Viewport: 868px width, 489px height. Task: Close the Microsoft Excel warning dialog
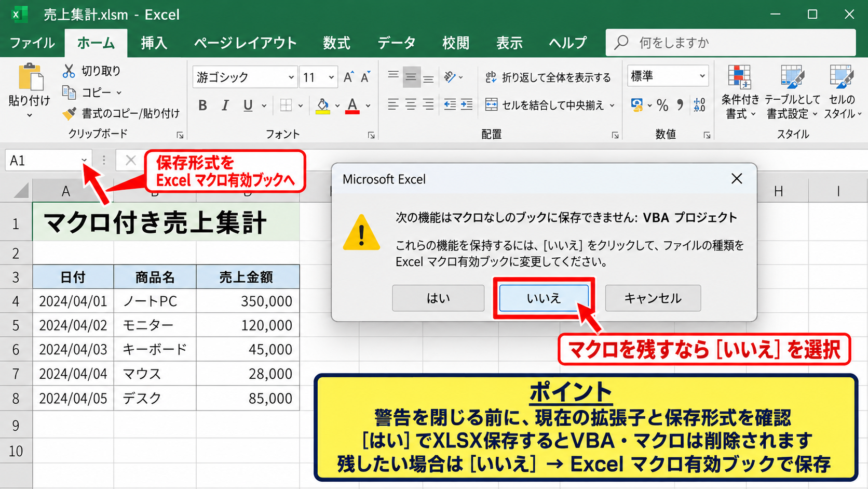(737, 179)
